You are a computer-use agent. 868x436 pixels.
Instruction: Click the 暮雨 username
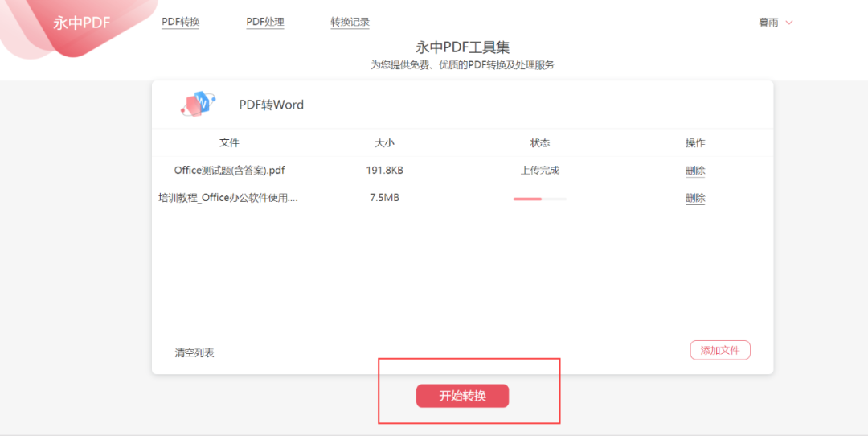click(x=768, y=23)
